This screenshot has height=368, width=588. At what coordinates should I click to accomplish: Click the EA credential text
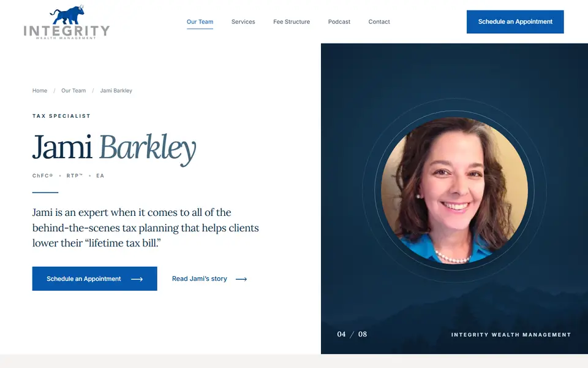tap(100, 175)
